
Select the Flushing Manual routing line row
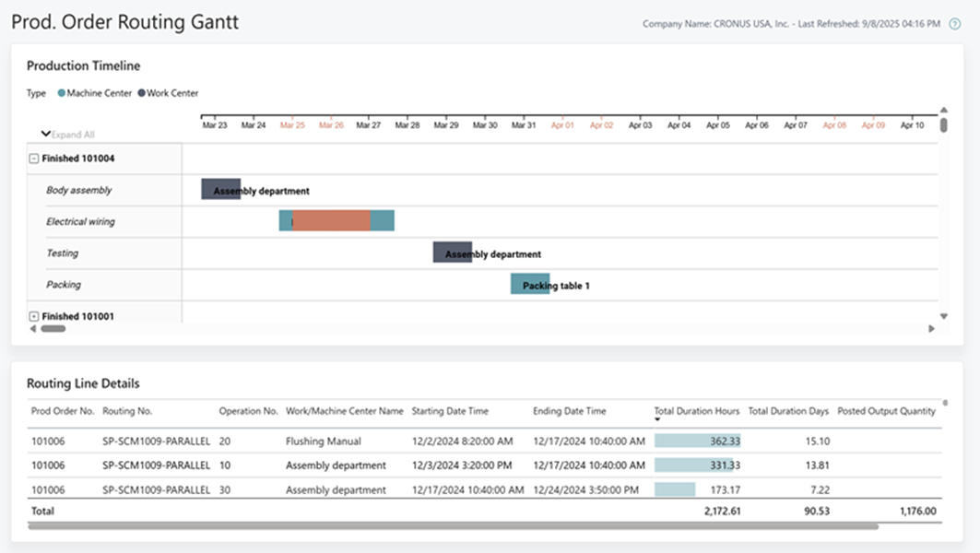click(x=324, y=441)
